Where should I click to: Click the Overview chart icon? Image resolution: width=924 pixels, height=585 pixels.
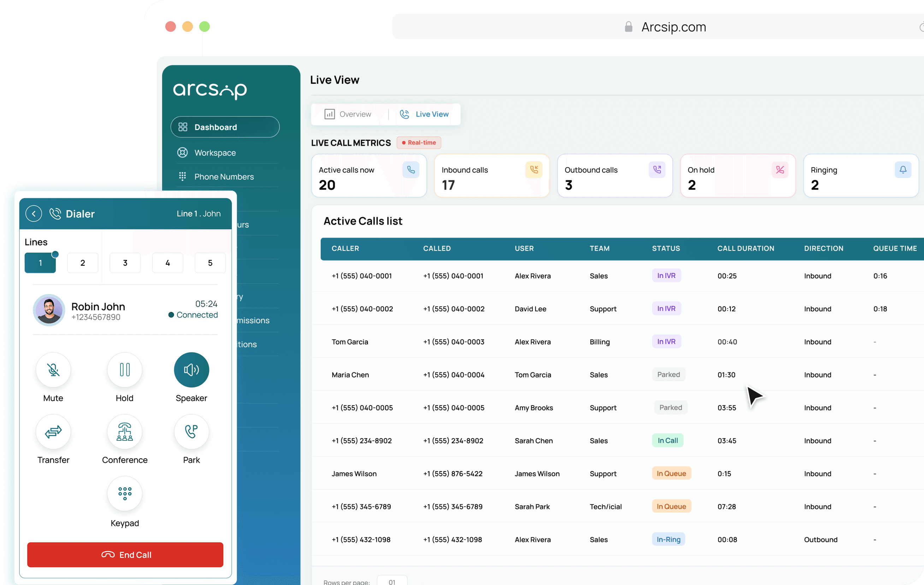(329, 114)
